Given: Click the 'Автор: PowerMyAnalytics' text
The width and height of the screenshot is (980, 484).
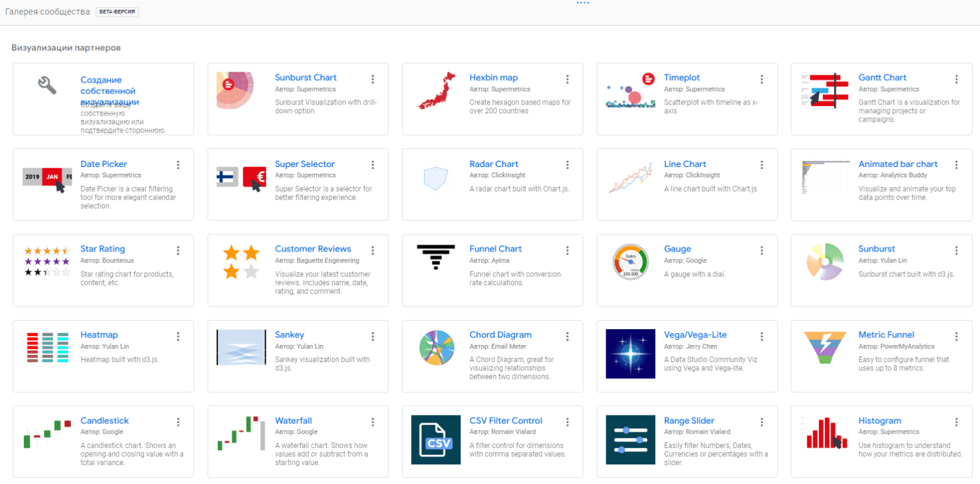Looking at the screenshot, I should [897, 346].
